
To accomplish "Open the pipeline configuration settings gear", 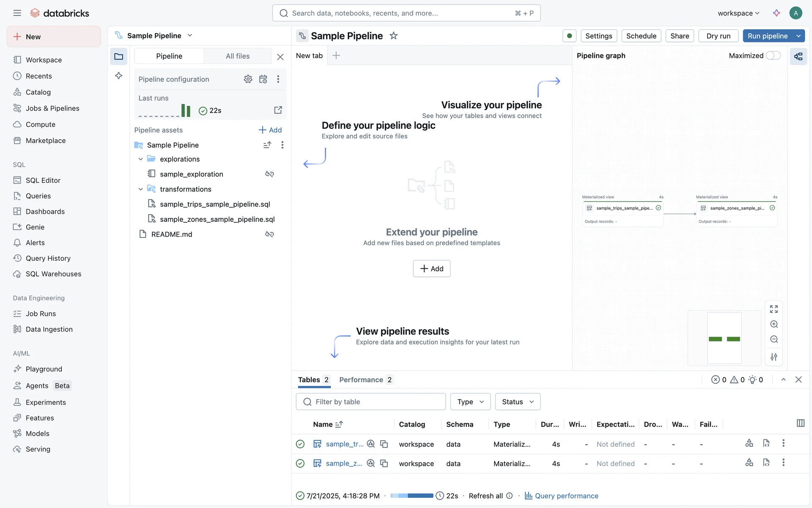I will [248, 79].
